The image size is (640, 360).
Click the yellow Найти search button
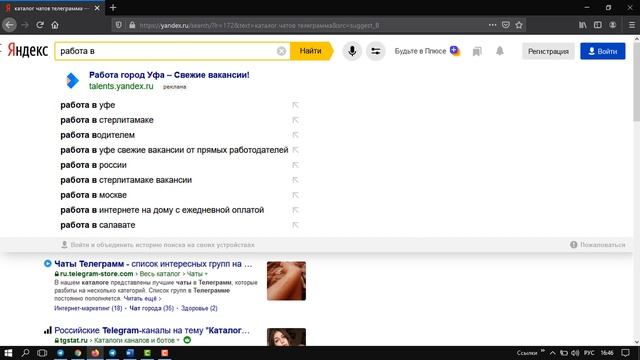coord(311,51)
